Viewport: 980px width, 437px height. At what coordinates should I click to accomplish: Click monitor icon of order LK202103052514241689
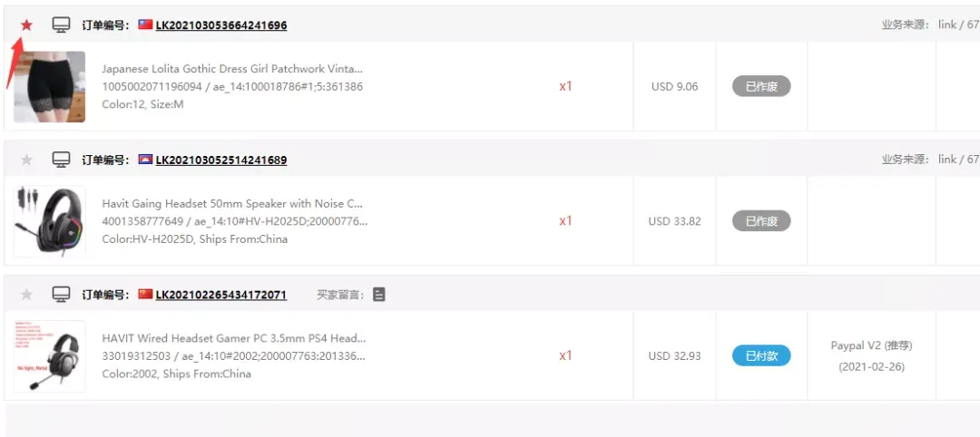tap(61, 160)
